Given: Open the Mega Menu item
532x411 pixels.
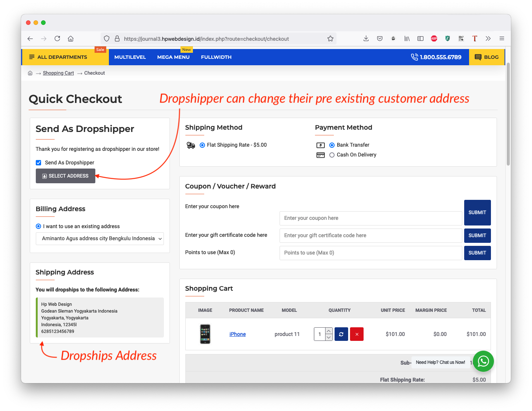Looking at the screenshot, I should (x=173, y=57).
